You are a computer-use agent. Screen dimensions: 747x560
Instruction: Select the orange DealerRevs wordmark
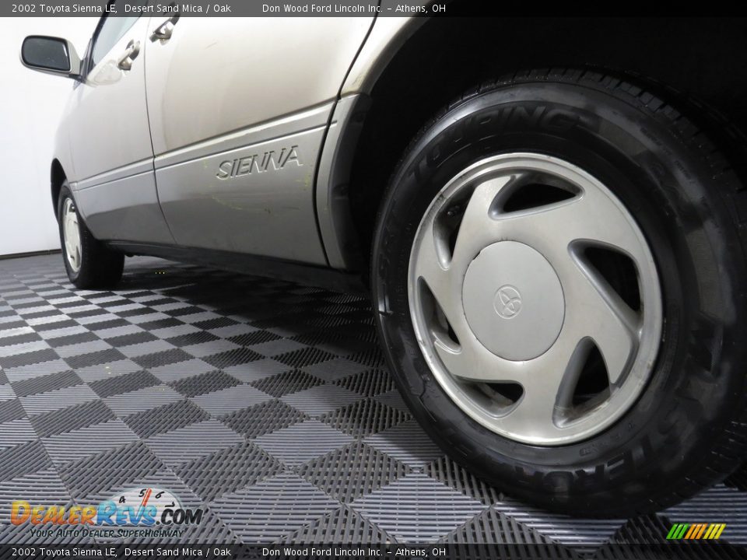click(x=58, y=513)
